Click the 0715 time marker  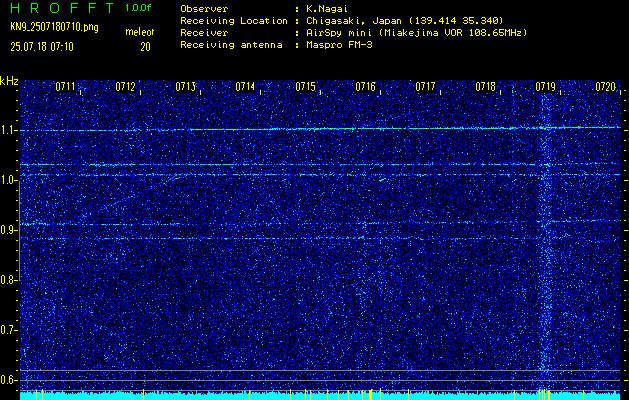point(305,86)
